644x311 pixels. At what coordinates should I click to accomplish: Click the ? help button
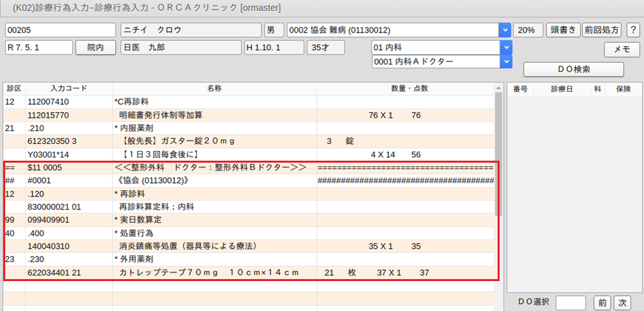(x=632, y=31)
